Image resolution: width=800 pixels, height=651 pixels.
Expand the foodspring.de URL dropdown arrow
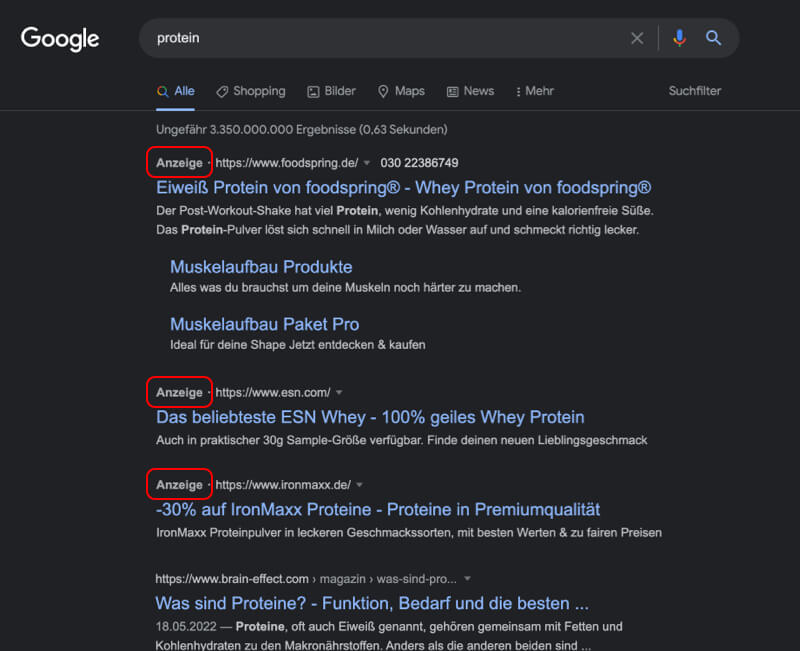click(366, 163)
